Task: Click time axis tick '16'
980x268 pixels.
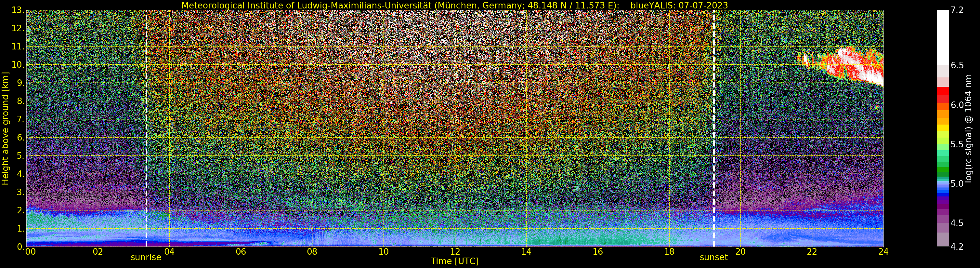Action: tap(598, 252)
